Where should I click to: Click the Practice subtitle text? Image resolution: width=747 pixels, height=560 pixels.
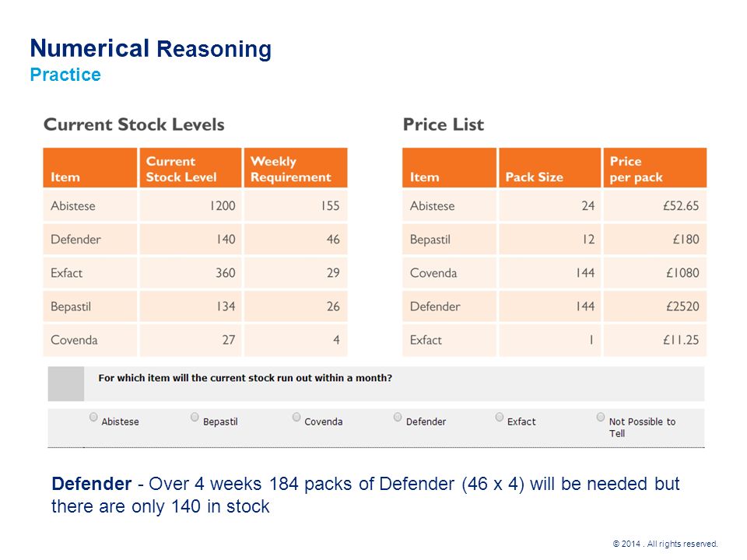pyautogui.click(x=65, y=75)
